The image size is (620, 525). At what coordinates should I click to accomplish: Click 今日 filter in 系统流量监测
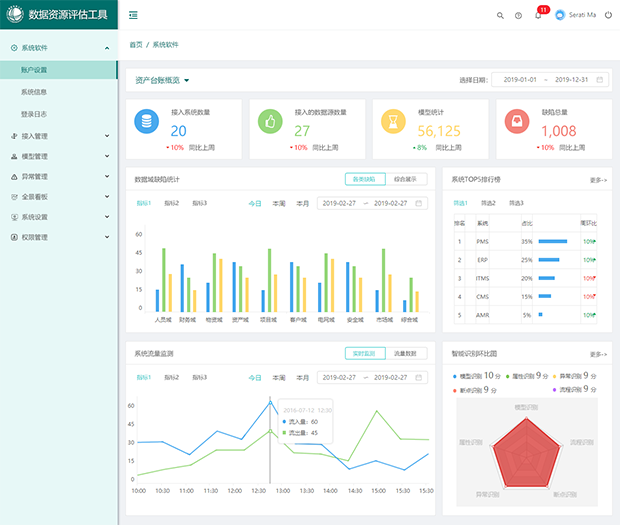click(x=255, y=378)
